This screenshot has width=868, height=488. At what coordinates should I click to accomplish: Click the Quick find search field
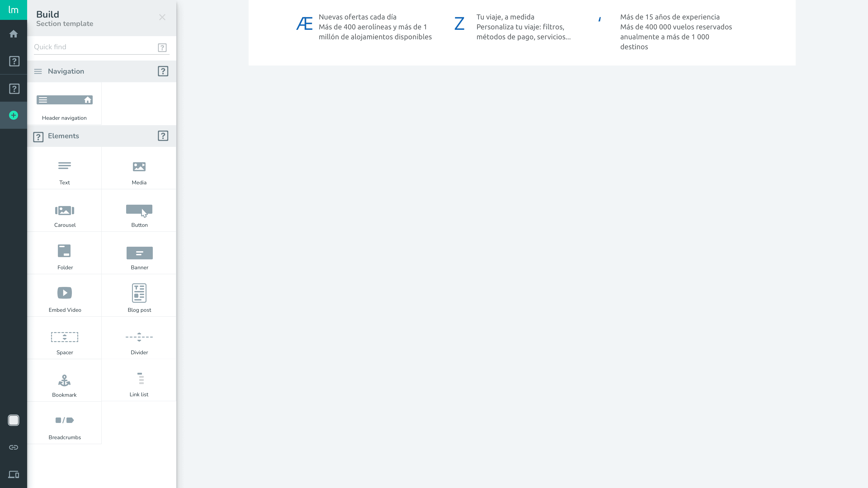[x=94, y=47]
